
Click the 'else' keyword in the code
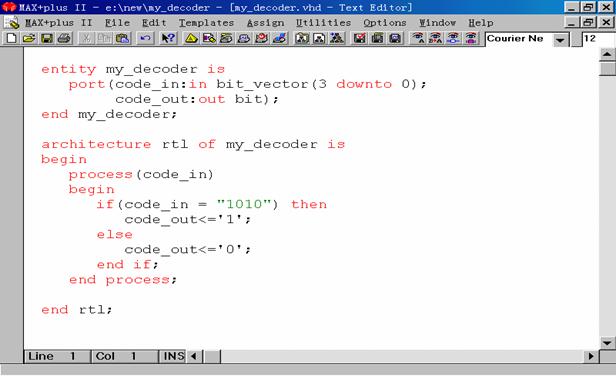click(115, 235)
